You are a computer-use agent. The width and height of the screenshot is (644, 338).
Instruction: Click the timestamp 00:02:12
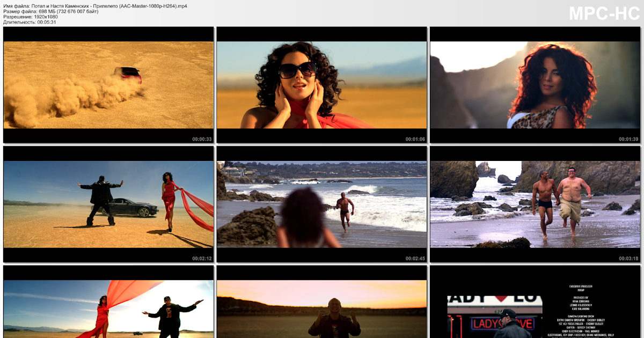coord(202,258)
